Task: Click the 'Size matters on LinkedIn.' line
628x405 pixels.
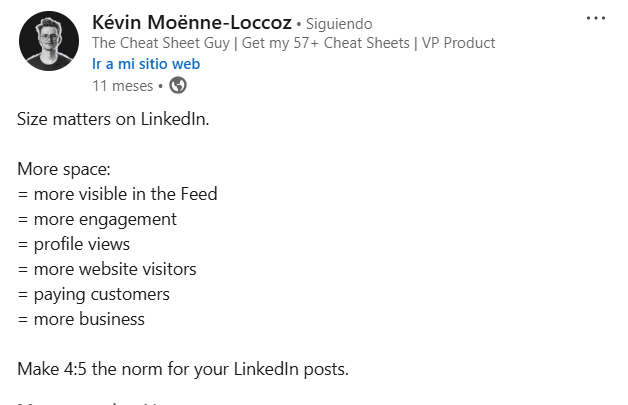Action: click(x=113, y=119)
